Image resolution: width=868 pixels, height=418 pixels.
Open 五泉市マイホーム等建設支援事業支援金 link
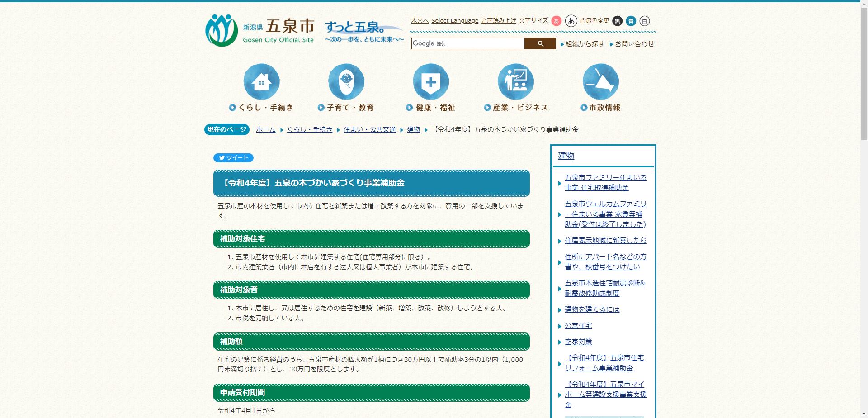[605, 394]
